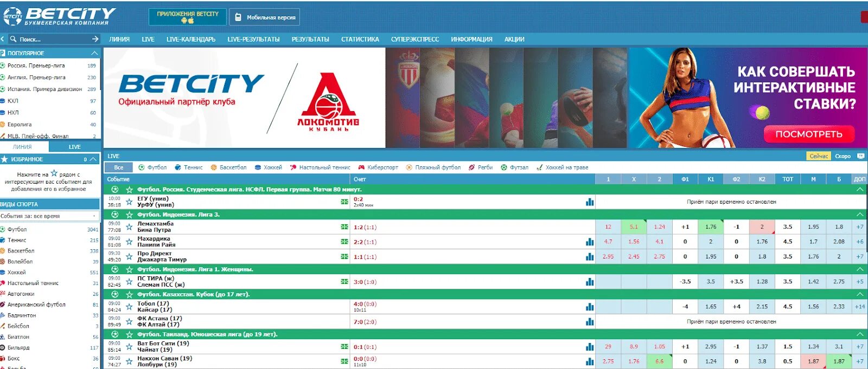Click the ПОСМОТРЕТЬ banner button
The width and height of the screenshot is (868, 369).
[809, 134]
